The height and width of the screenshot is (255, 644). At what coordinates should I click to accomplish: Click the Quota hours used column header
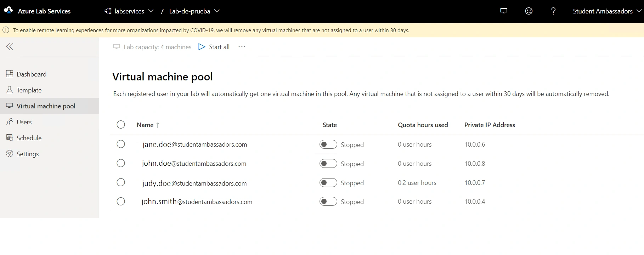[x=423, y=125]
